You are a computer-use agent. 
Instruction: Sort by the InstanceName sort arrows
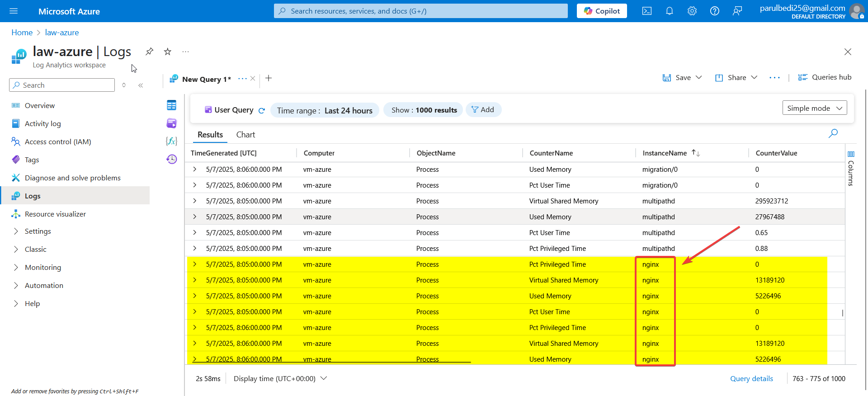(696, 153)
